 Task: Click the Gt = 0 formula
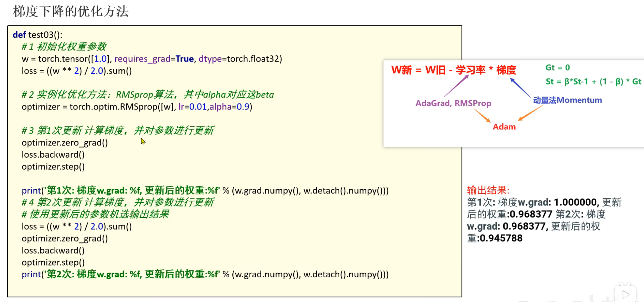(558, 68)
